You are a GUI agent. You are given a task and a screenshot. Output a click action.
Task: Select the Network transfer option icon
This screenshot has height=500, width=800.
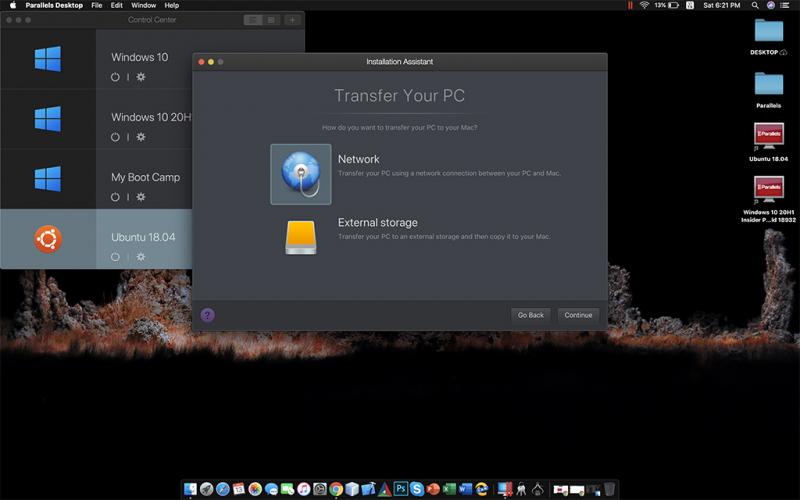click(301, 174)
